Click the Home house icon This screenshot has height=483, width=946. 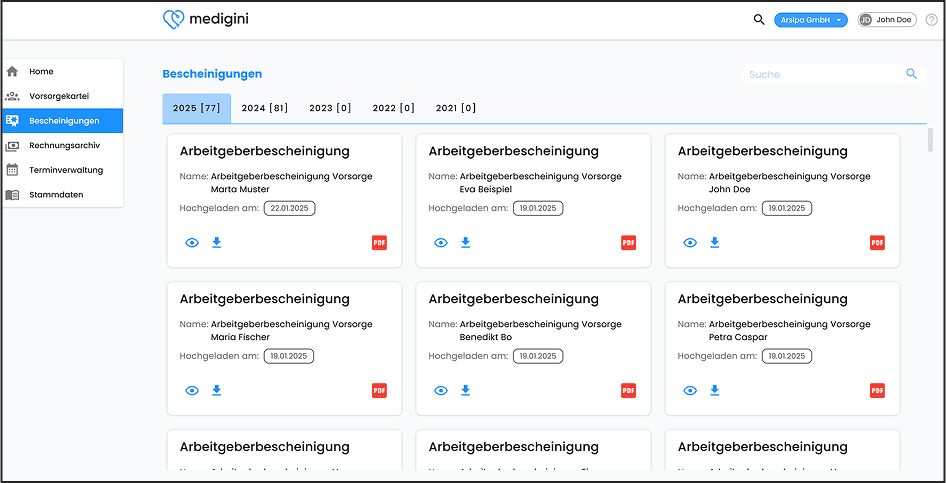12,71
